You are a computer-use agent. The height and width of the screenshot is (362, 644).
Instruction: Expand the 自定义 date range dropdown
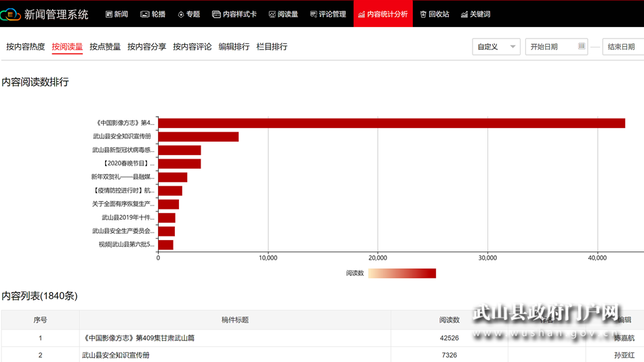(496, 47)
